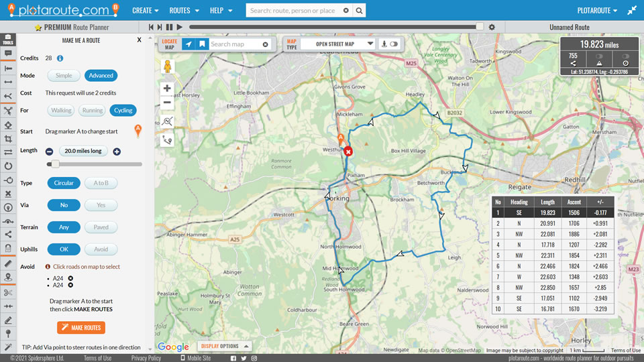644x362 pixels.
Task: Set Uphills to Avoid
Action: coord(101,249)
